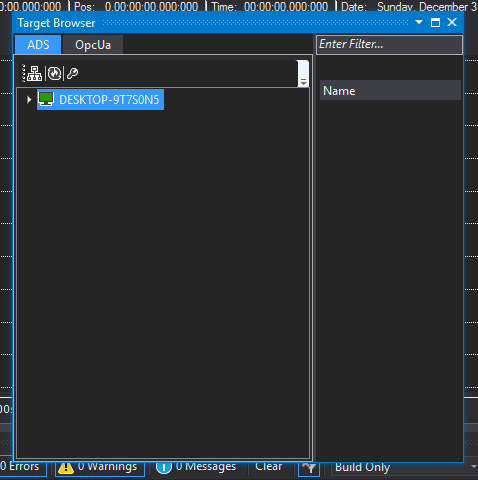Click the key credentials icon
478x480 pixels.
[x=72, y=73]
